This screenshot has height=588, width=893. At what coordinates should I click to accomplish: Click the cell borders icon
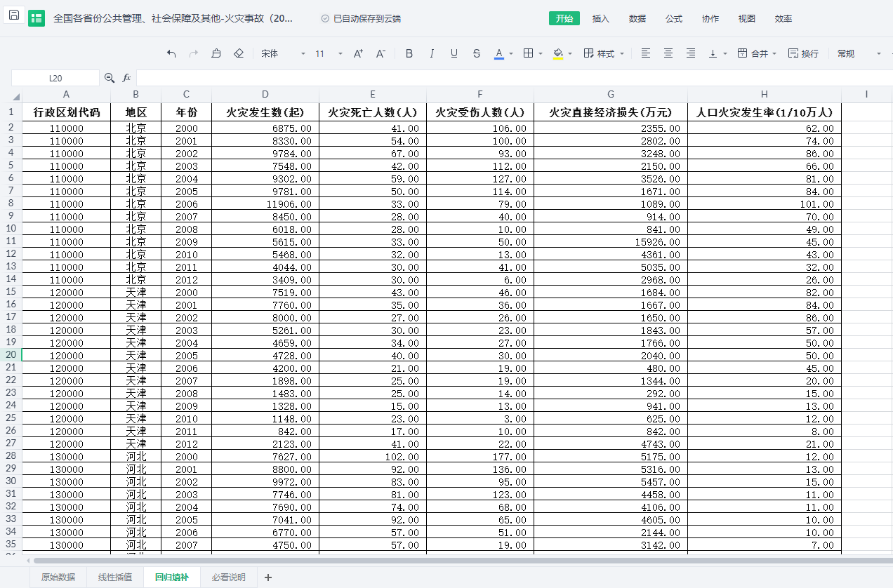529,53
